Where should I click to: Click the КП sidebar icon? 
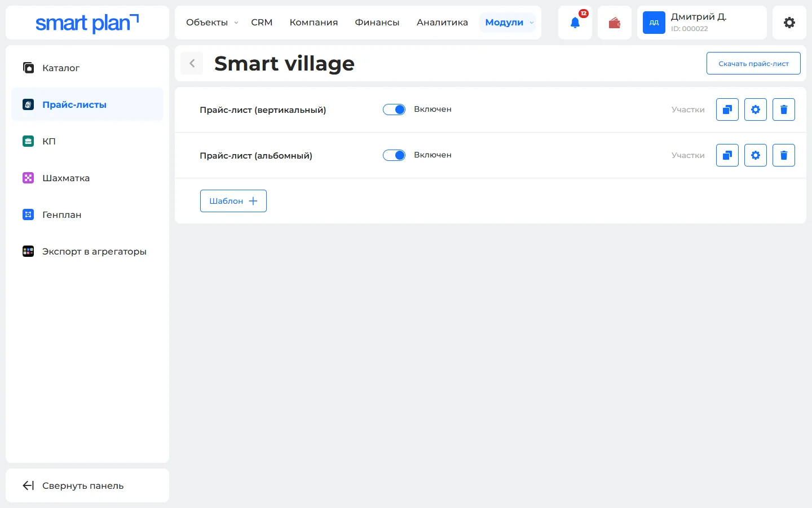tap(28, 141)
